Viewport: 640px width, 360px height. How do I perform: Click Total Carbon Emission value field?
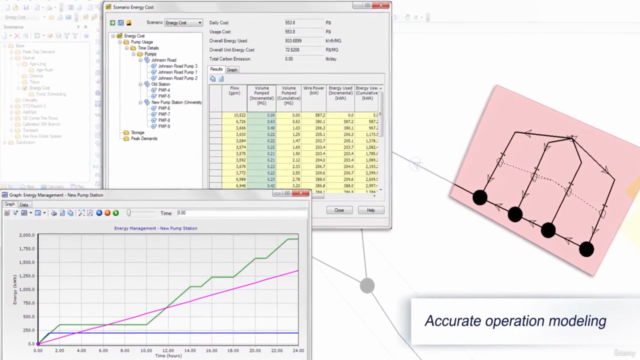coord(304,59)
